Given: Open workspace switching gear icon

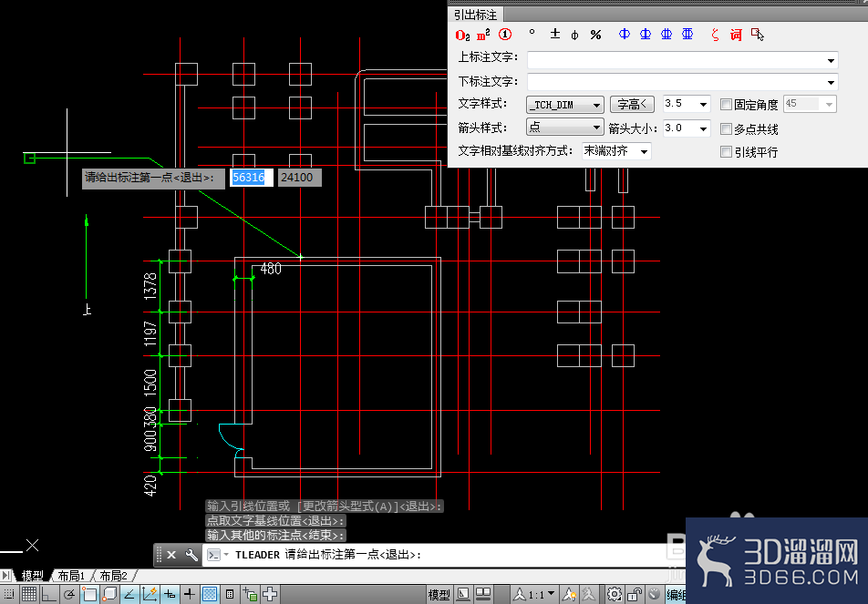Looking at the screenshot, I should pos(614,595).
